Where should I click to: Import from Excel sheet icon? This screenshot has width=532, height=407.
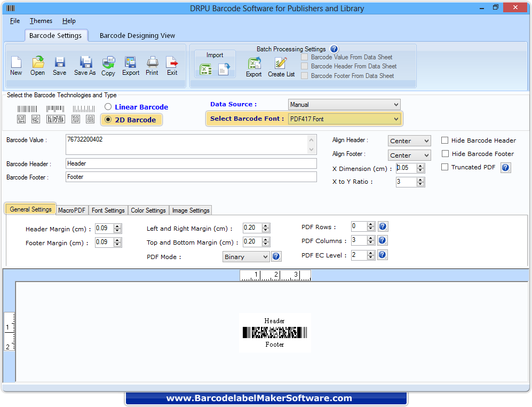tap(206, 69)
